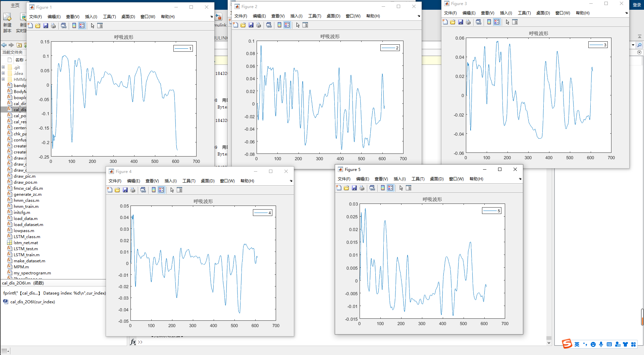Image resolution: width=644 pixels, height=355 pixels.
Task: Select hmm_train.m in file list
Action: [x=26, y=207]
